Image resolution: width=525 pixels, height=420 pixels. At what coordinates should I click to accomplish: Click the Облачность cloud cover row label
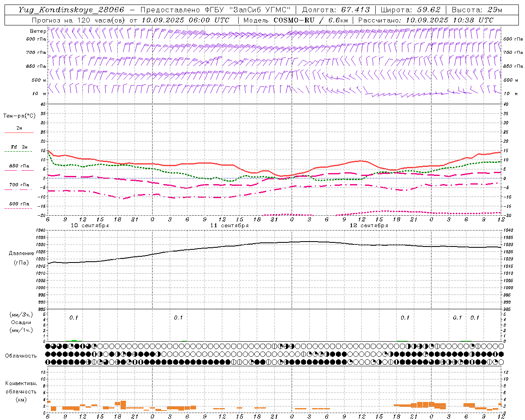[x=21, y=356]
